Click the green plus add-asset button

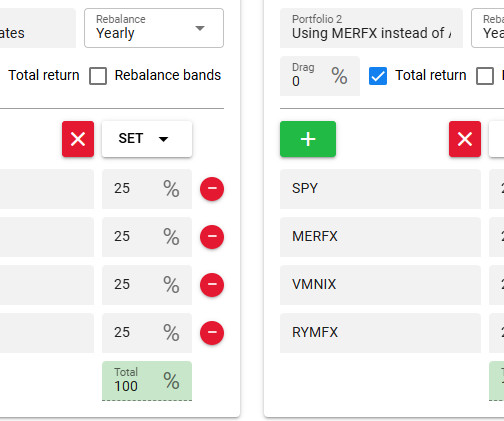(x=308, y=139)
